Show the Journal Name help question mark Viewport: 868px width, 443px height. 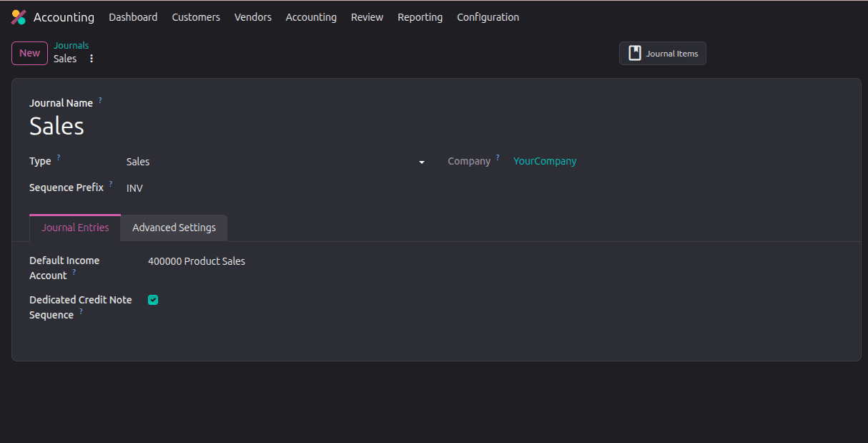click(100, 100)
